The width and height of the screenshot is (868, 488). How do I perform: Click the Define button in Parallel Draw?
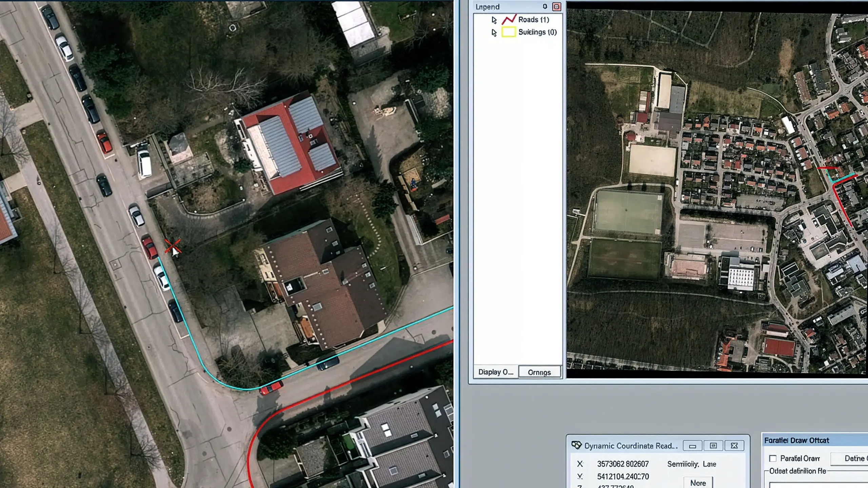tap(849, 459)
